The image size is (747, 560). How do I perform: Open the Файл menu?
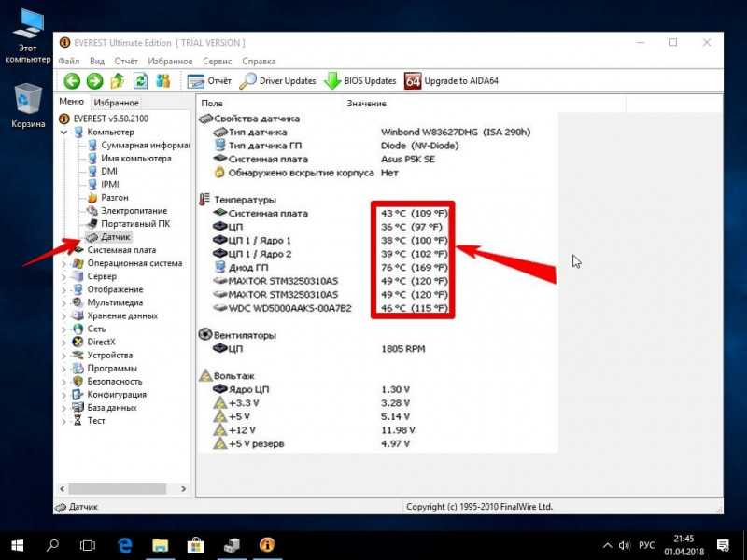[68, 62]
